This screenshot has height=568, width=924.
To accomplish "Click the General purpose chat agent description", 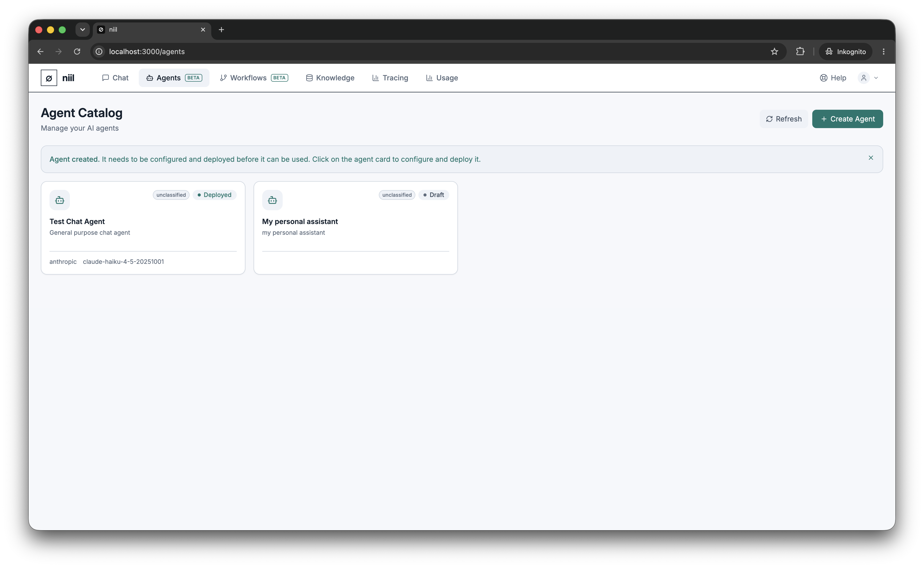I will click(90, 232).
